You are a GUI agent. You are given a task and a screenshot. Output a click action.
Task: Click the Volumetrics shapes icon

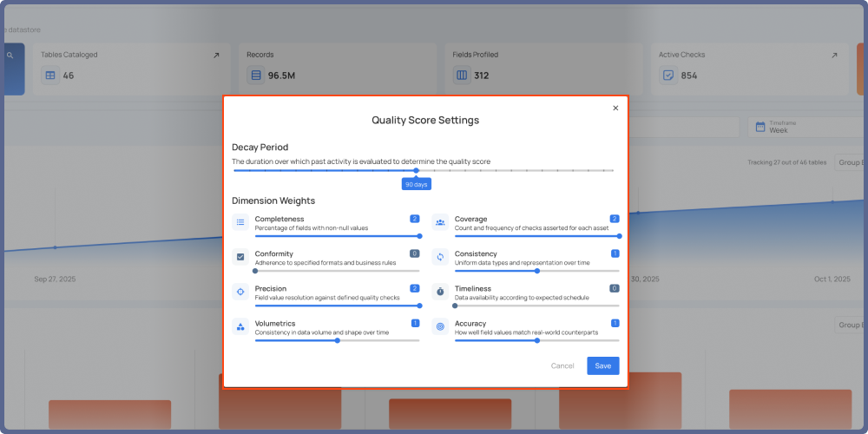pyautogui.click(x=240, y=326)
